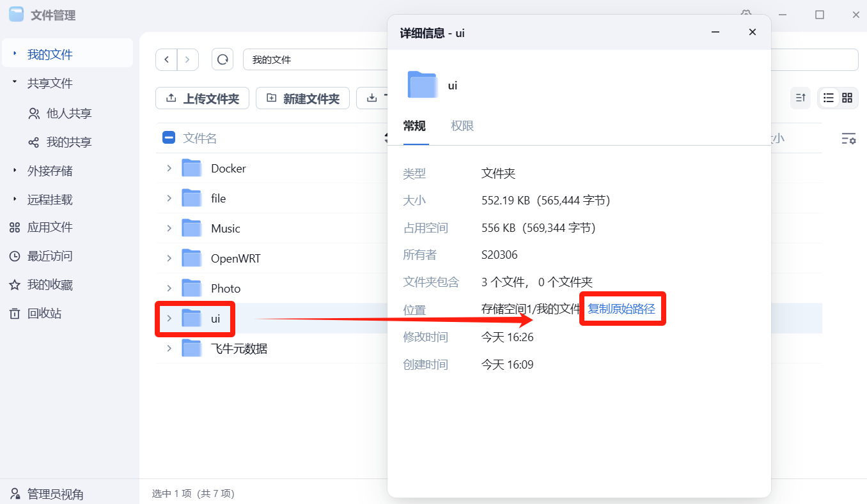Expand External Storage (外接存储) in sidebar
The image size is (867, 504).
15,171
